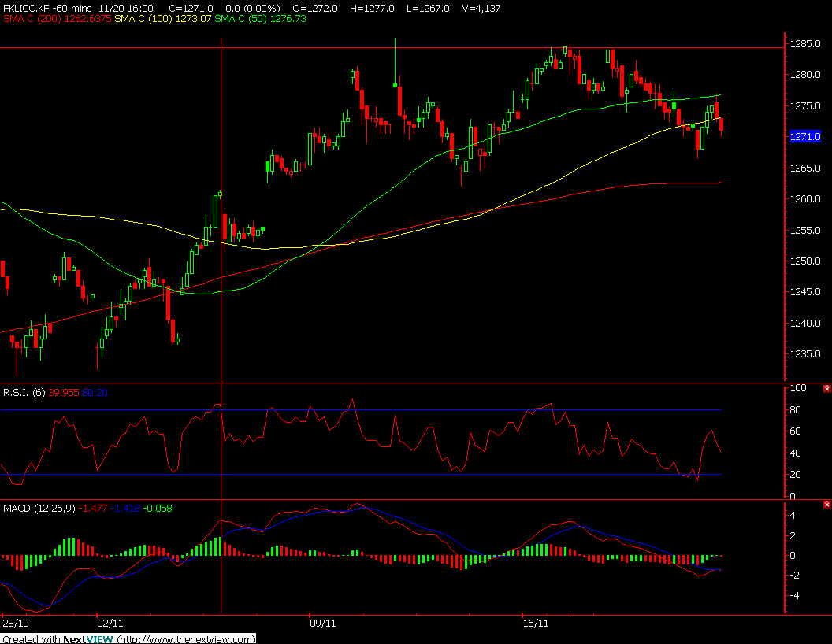Click the blue 1271.0 current price tag
The width and height of the screenshot is (832, 644).
[805, 137]
